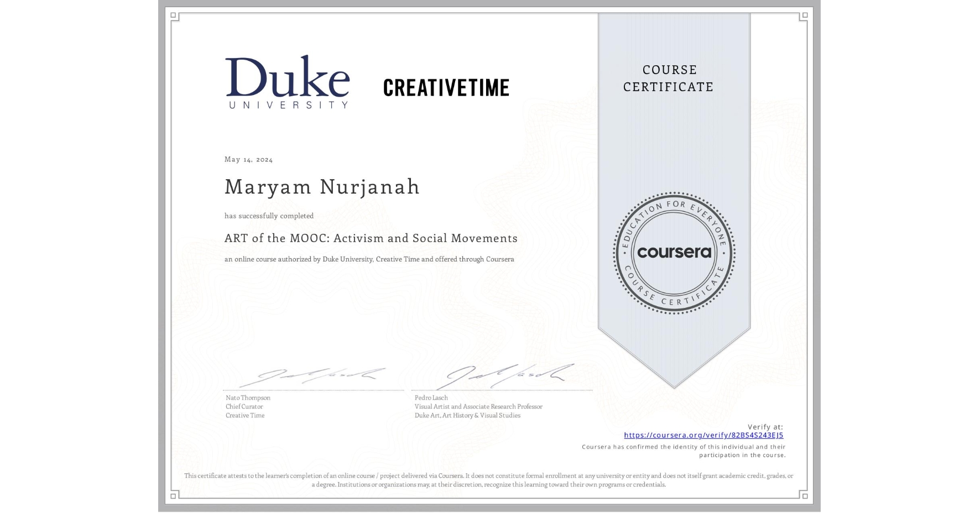The image size is (980, 513).
Task: Click the COURSE CERTIFICATE ribbon heading
Action: 669,78
